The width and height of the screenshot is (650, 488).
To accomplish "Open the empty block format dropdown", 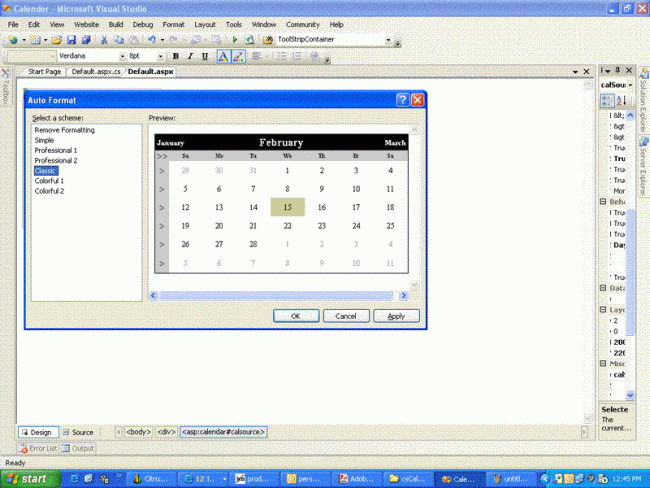I will [x=52, y=56].
